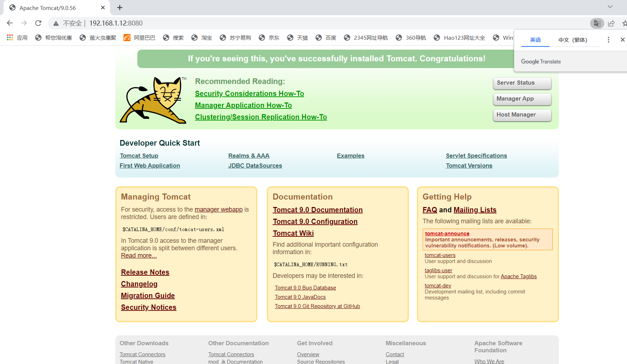Viewport: 627px width, 364px height.
Task: Open the 帮您淘优惠 bookmark
Action: click(x=54, y=38)
